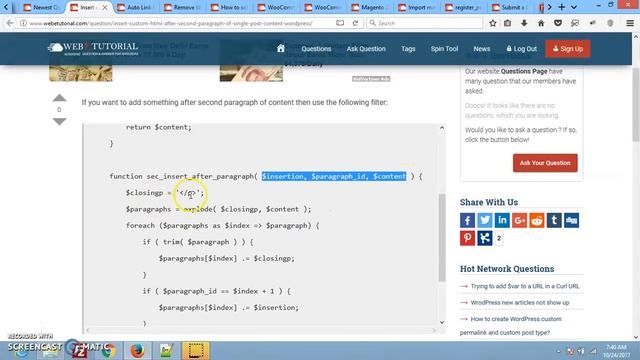Click the Firefox home toolbar icon

[x=541, y=23]
